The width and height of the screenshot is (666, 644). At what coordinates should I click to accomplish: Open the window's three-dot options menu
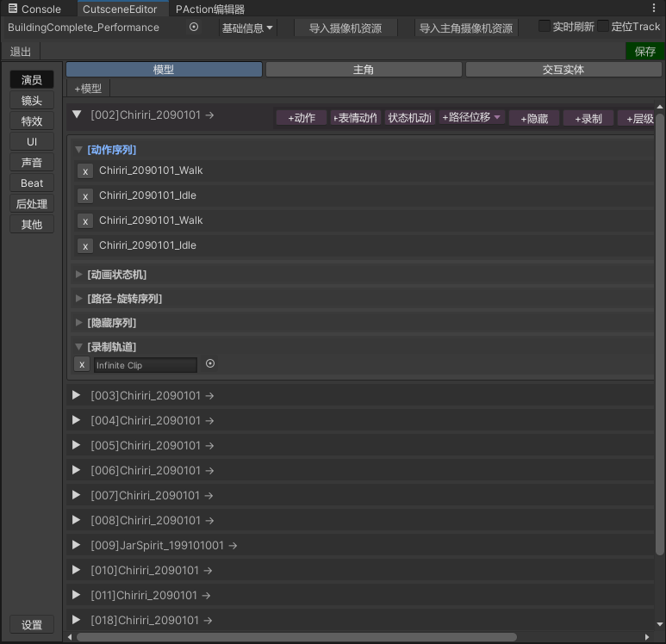coord(654,9)
